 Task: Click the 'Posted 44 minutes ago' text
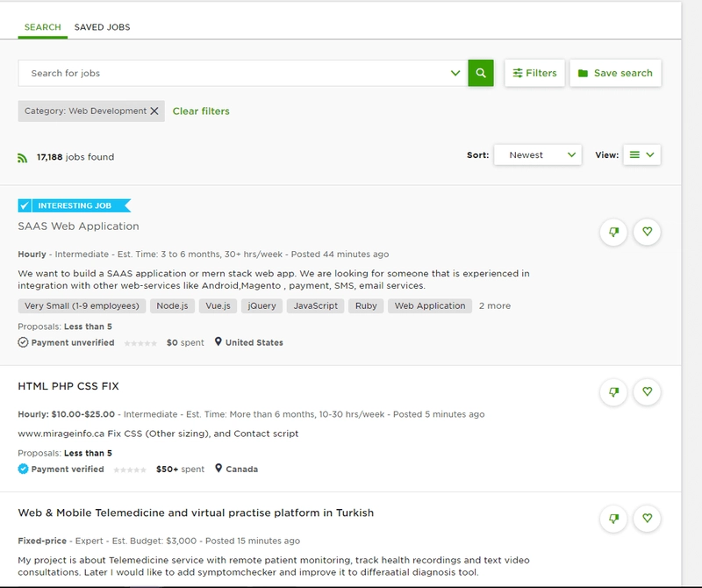[x=340, y=255]
